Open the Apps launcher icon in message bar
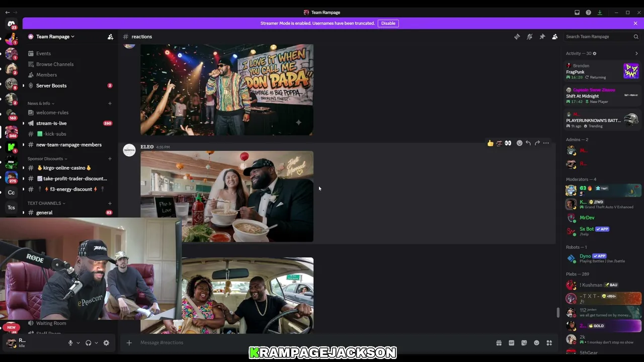The height and width of the screenshot is (362, 644). click(549, 343)
